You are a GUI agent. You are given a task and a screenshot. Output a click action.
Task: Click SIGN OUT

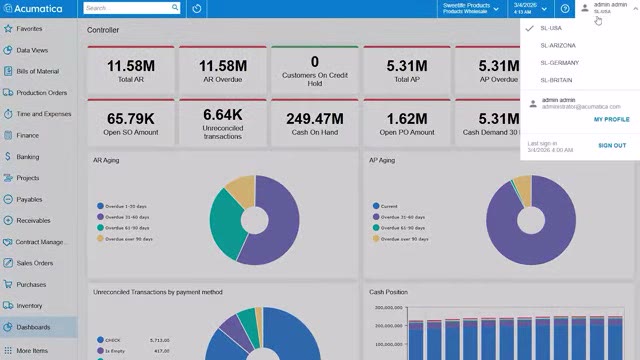[612, 145]
